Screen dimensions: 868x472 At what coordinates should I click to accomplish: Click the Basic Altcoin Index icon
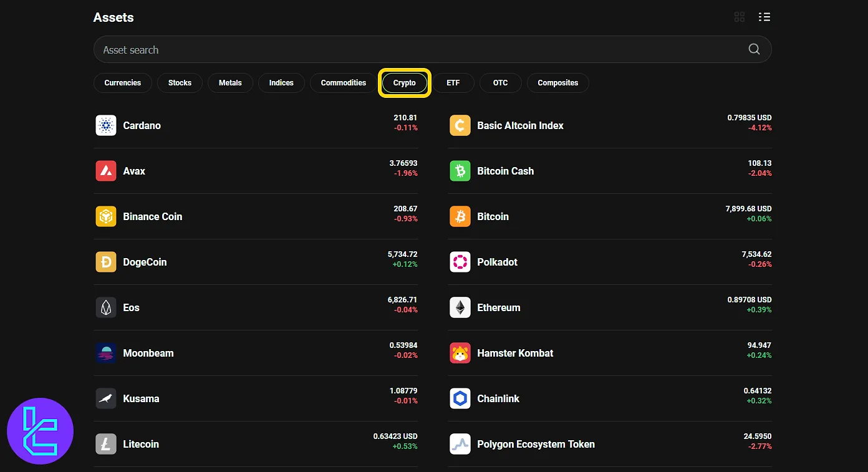click(460, 125)
